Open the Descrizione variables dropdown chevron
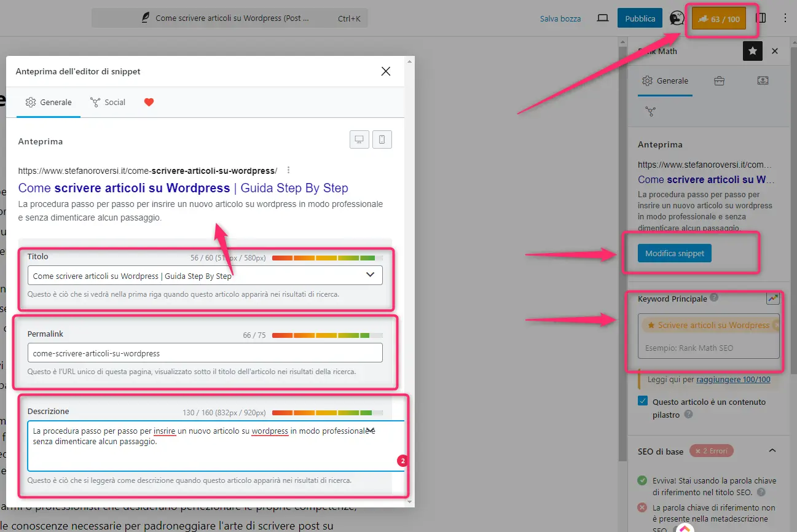Image resolution: width=797 pixels, height=532 pixels. (x=371, y=429)
